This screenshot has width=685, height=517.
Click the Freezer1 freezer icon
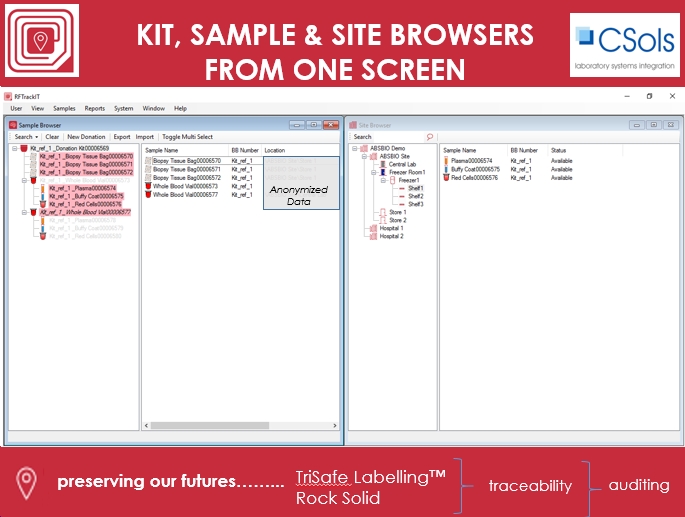(392, 180)
